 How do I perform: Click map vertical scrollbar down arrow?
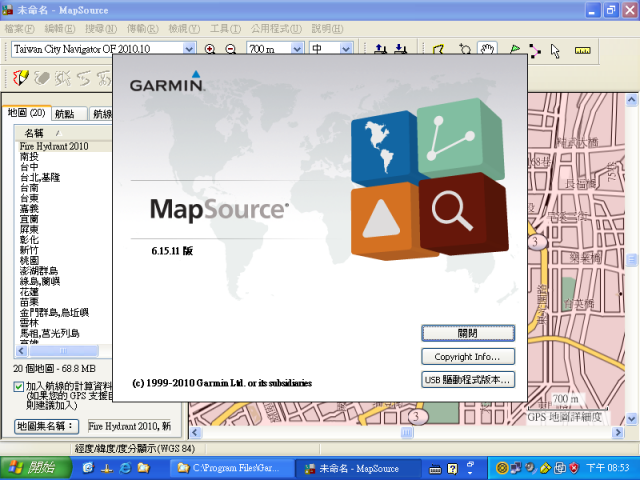tap(631, 419)
